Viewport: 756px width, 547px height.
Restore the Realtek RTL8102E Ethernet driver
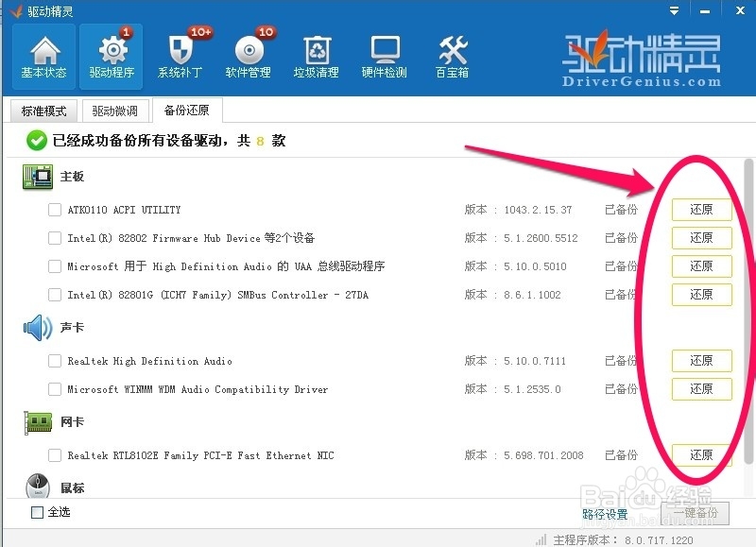[x=701, y=454]
